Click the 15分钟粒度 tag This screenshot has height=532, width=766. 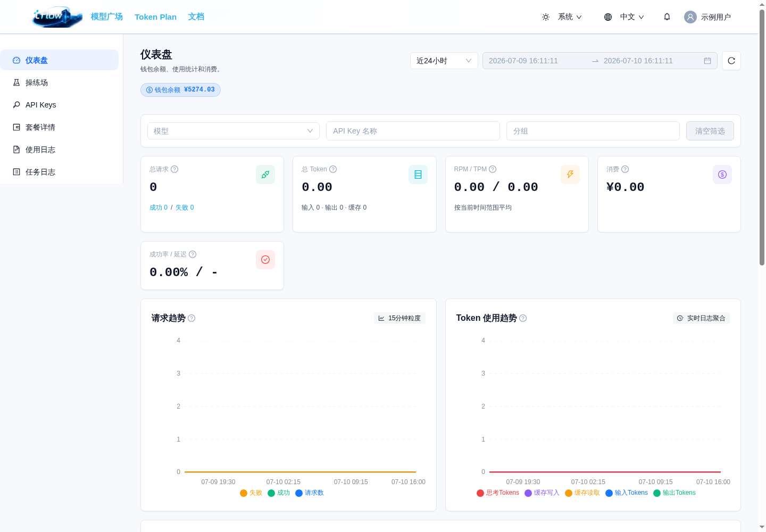point(399,318)
